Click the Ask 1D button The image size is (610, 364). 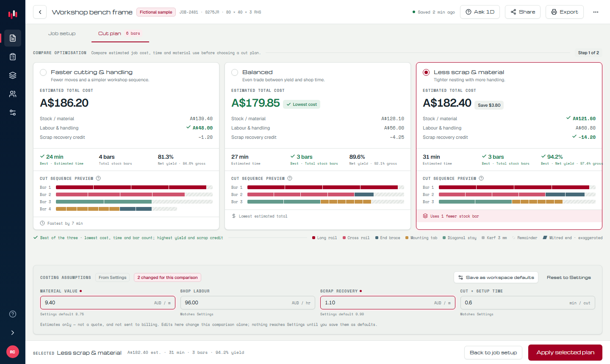click(480, 12)
